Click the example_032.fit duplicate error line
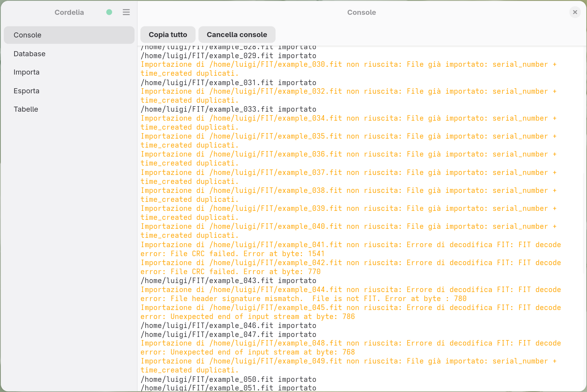Viewport: 587px width, 392px height. [349, 96]
